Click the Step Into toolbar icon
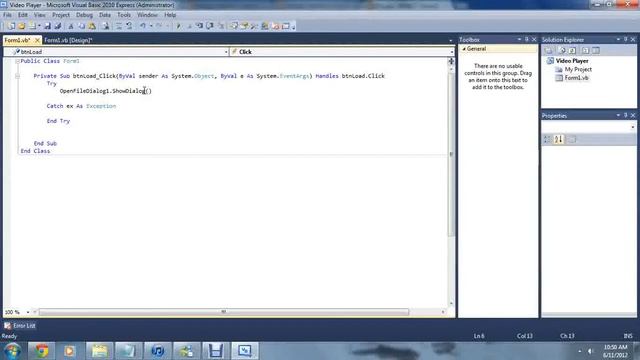 pos(199,26)
